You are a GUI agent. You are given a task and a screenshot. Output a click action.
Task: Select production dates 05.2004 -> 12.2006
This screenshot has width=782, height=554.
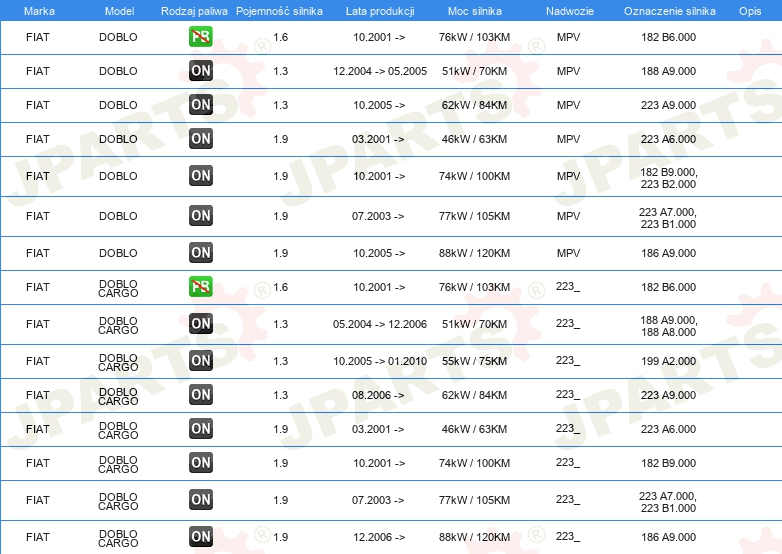(380, 324)
